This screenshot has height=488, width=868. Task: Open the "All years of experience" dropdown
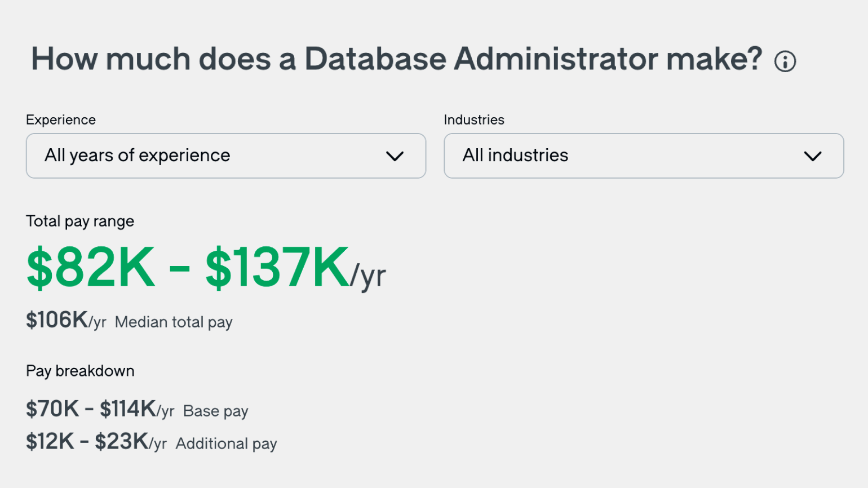click(225, 156)
